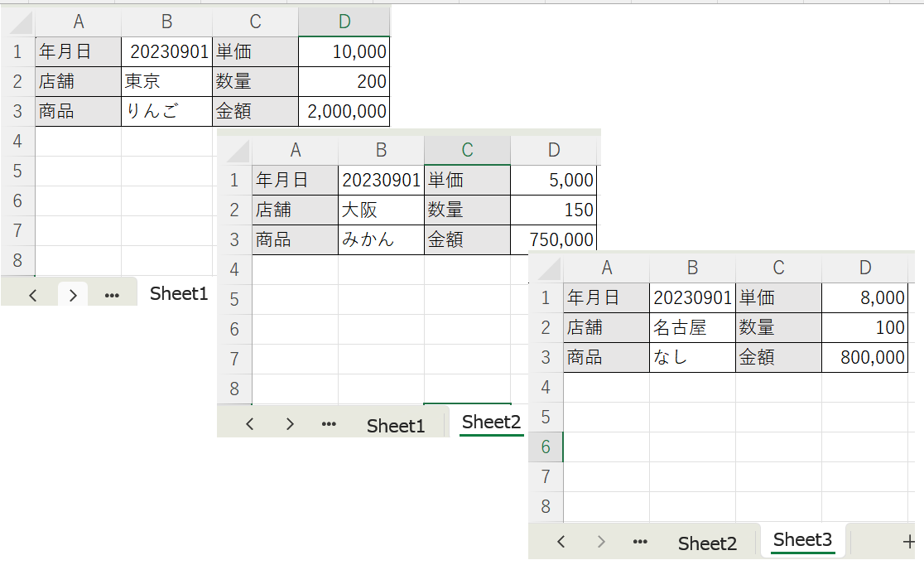Select column C header in the middle window
This screenshot has height=565, width=924.
467,151
